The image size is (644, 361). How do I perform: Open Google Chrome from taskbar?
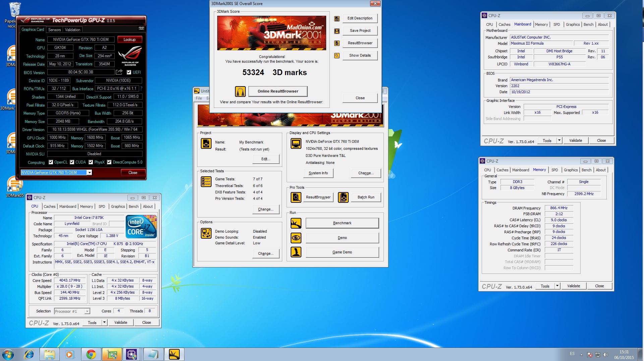(x=91, y=354)
